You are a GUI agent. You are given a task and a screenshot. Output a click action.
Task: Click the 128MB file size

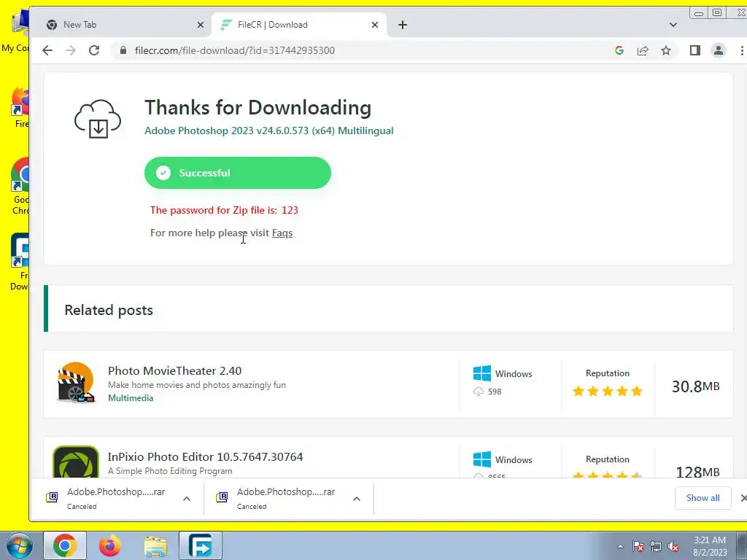pyautogui.click(x=697, y=472)
